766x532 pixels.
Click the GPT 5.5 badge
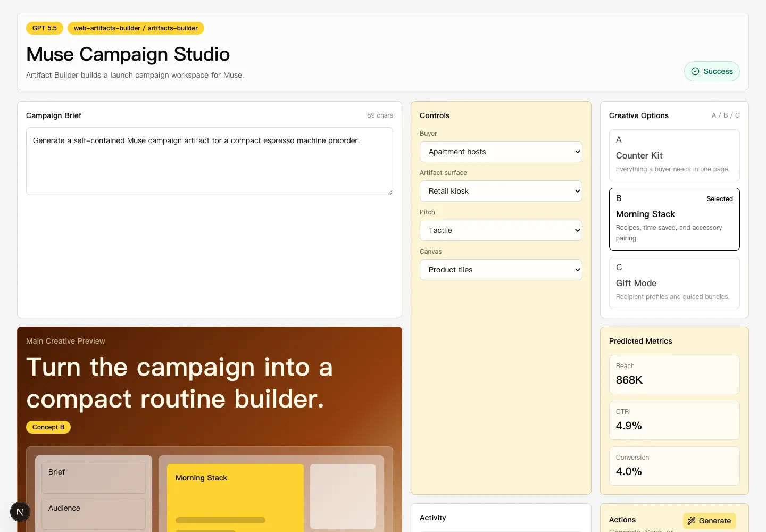click(x=45, y=28)
